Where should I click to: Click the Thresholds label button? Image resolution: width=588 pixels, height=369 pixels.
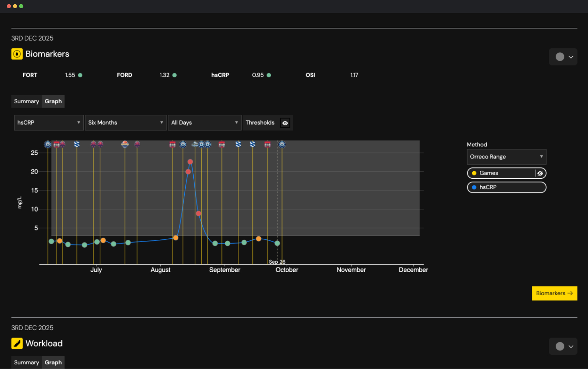click(x=260, y=123)
